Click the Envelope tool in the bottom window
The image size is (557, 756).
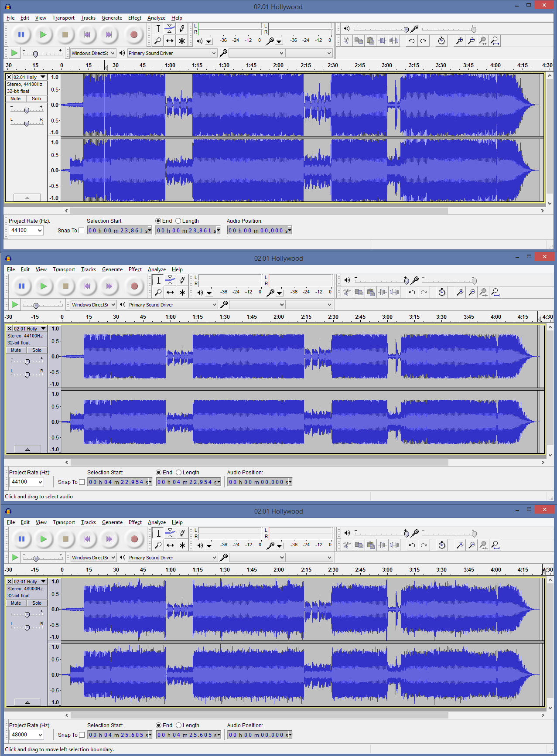pyautogui.click(x=170, y=533)
